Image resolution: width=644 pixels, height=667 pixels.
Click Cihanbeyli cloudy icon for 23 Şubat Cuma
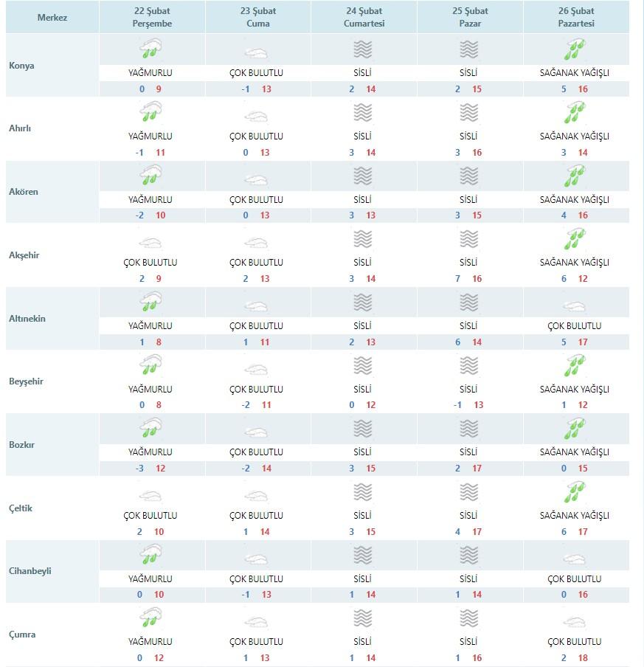click(256, 559)
